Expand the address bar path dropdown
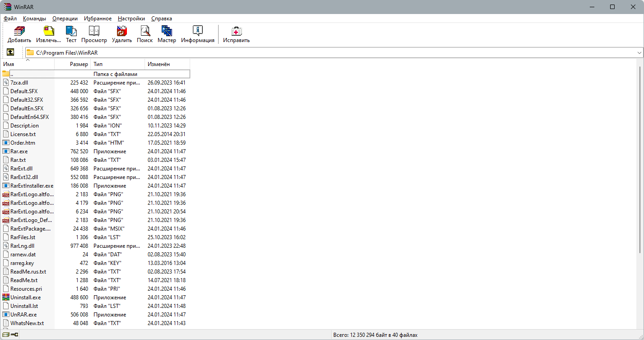This screenshot has width=644, height=340. (639, 52)
